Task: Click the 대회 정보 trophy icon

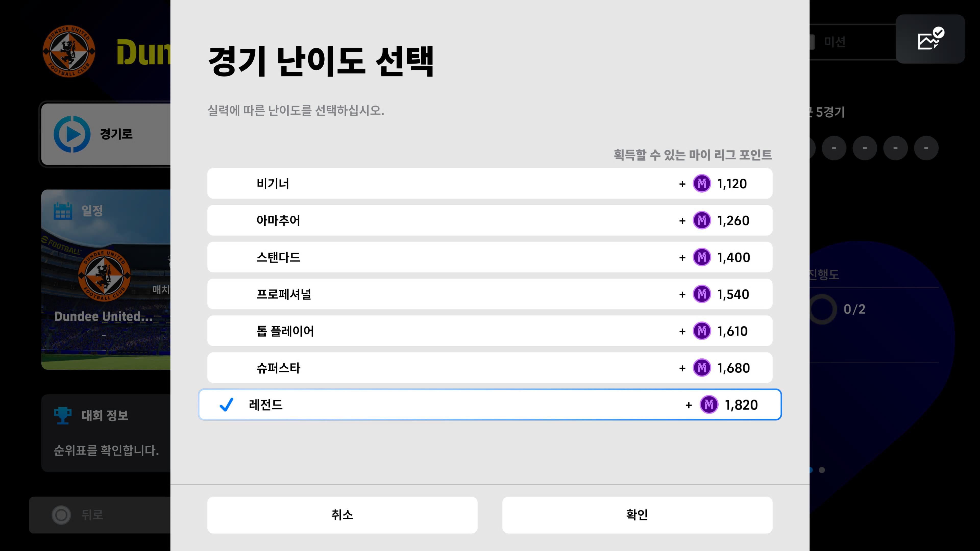Action: click(63, 415)
